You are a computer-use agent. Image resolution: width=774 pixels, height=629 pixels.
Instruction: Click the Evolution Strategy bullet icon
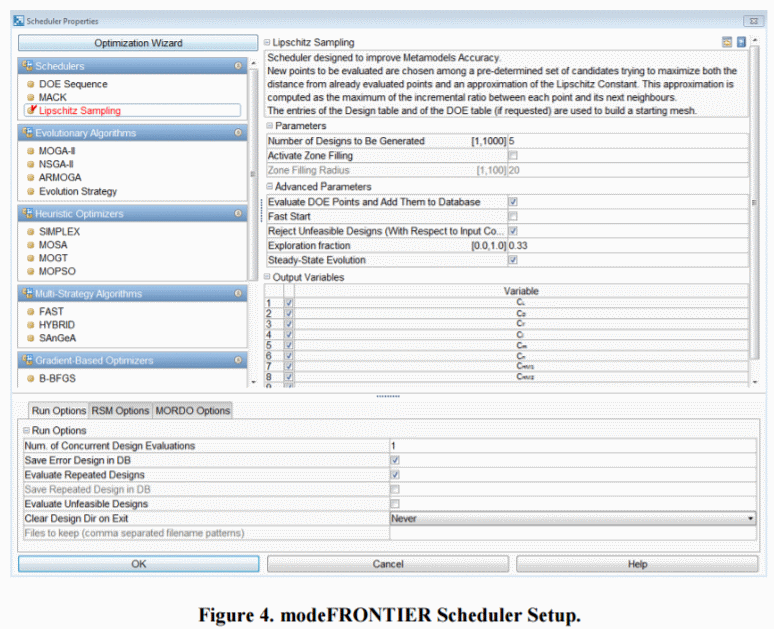pyautogui.click(x=31, y=192)
